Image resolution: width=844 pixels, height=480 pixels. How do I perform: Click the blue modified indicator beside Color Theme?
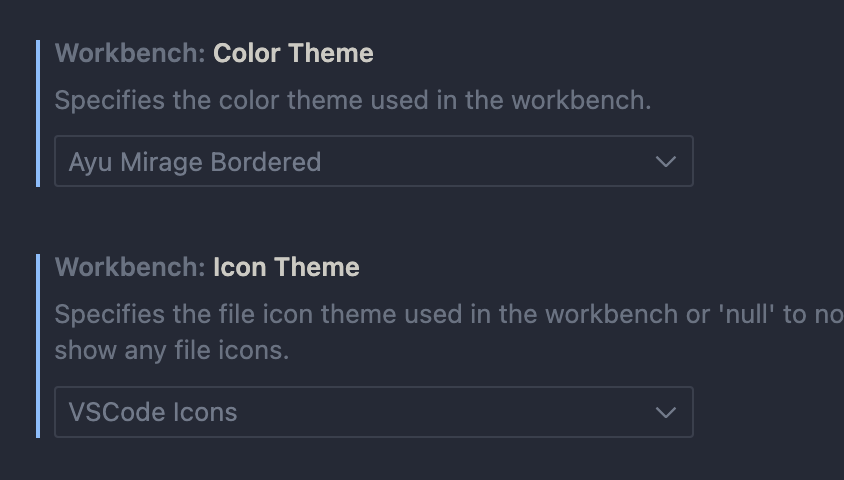click(38, 113)
